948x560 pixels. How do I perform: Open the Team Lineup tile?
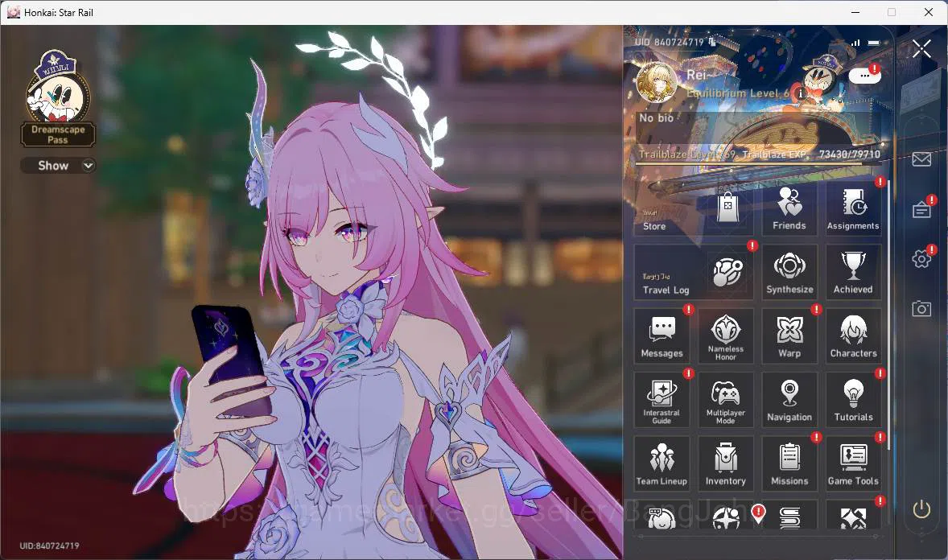click(662, 463)
